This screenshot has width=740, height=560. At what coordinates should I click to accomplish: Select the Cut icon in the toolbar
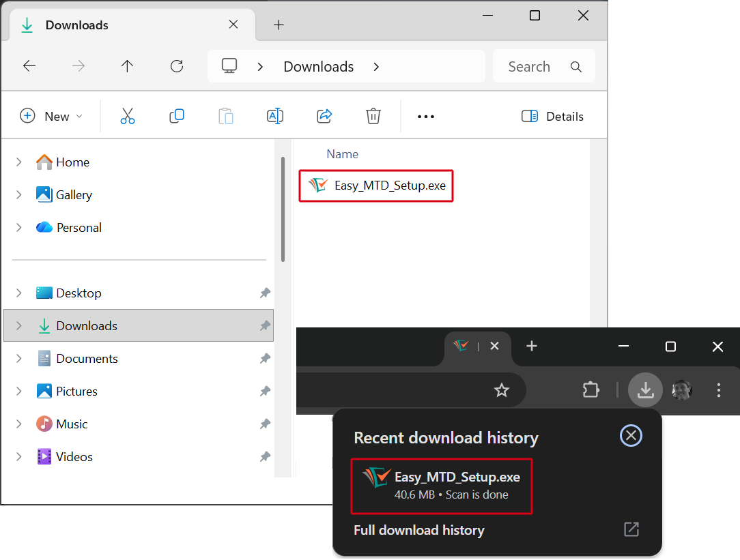point(128,116)
